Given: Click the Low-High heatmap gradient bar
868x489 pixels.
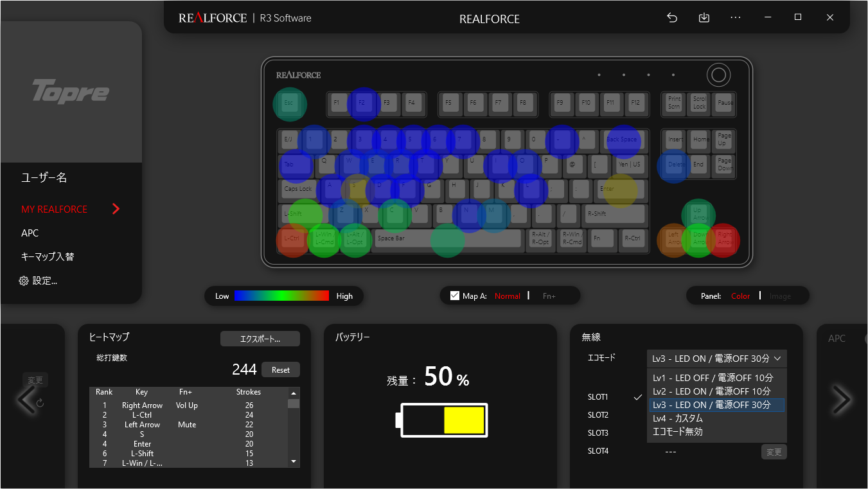Looking at the screenshot, I should [x=281, y=296].
